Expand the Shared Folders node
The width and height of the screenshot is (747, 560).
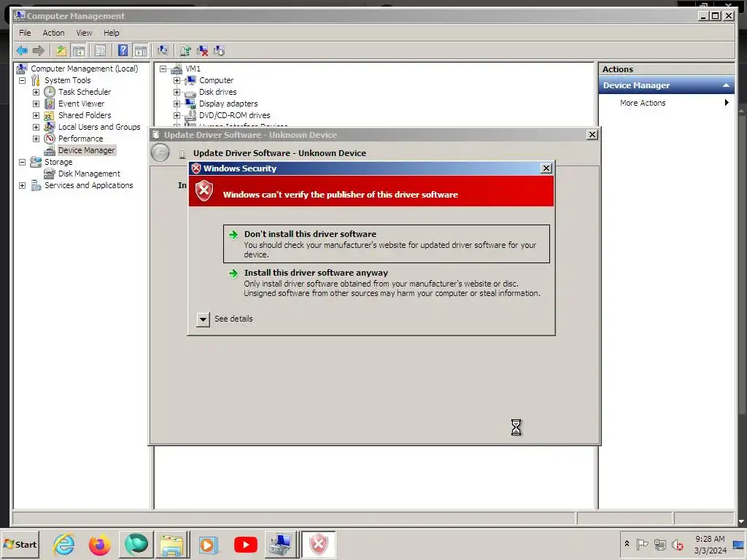click(x=36, y=115)
